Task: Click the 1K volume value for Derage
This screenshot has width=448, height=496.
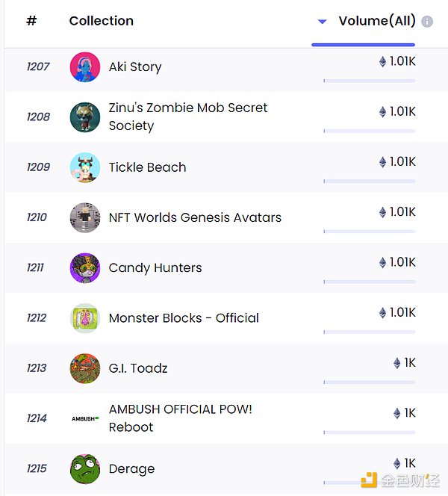Action: (x=409, y=463)
